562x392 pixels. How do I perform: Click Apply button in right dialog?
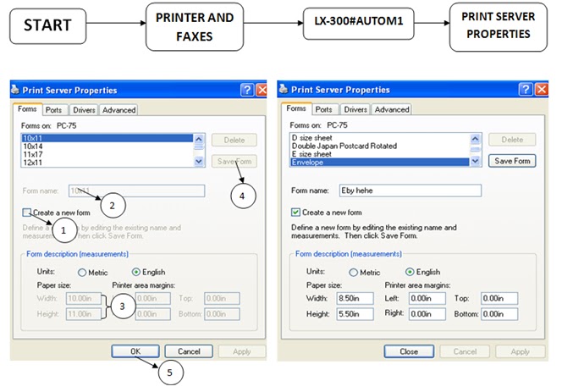pyautogui.click(x=520, y=351)
